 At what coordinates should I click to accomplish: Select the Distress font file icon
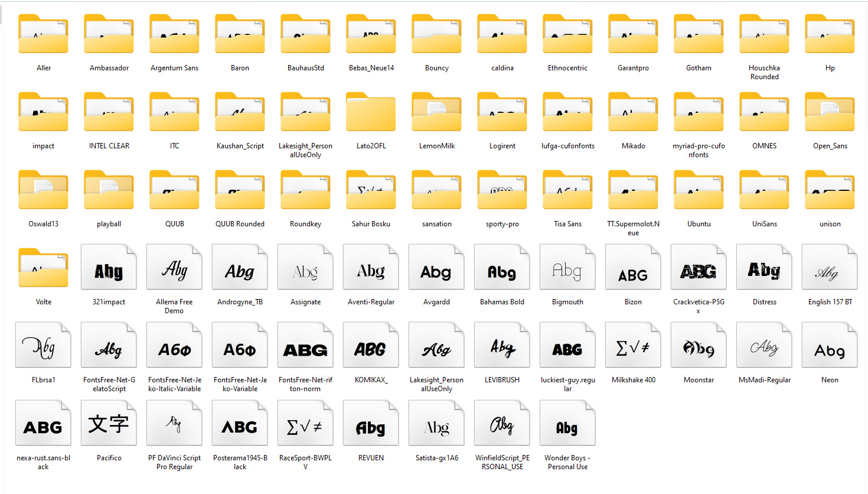point(764,267)
